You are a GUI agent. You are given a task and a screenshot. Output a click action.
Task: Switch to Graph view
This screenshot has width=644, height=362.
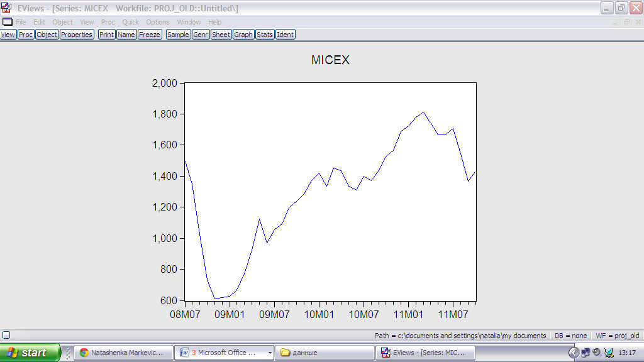pyautogui.click(x=243, y=35)
